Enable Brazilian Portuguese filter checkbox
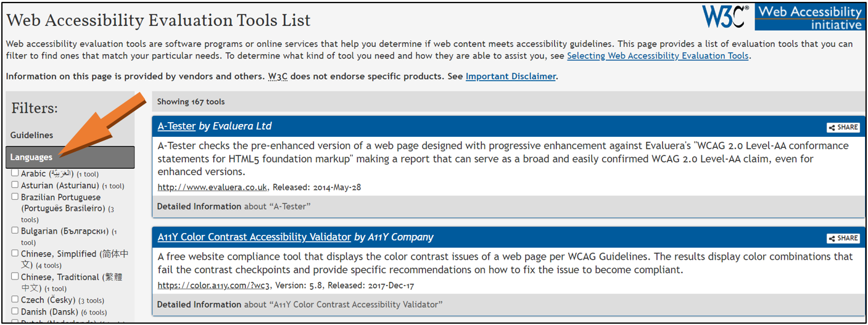 click(15, 197)
